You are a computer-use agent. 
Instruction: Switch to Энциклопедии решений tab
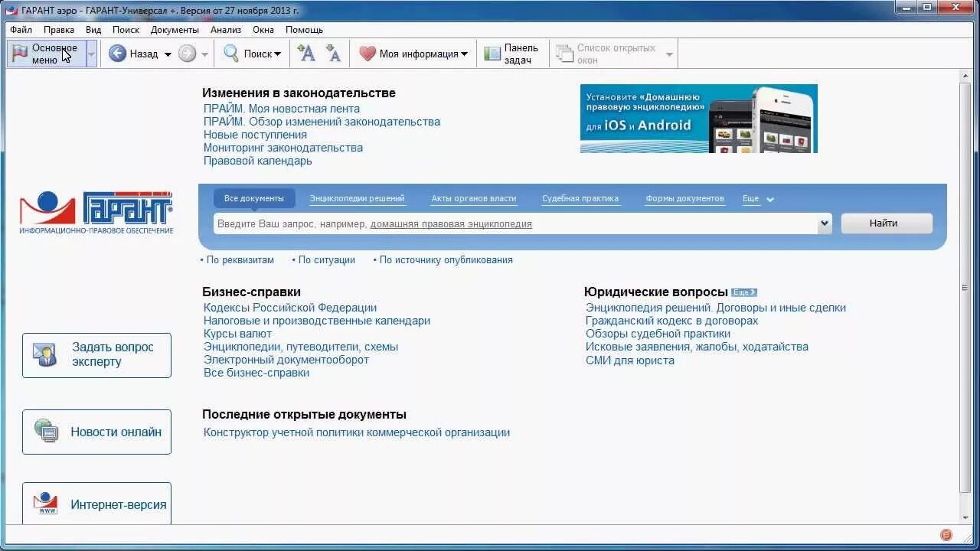[x=357, y=198]
